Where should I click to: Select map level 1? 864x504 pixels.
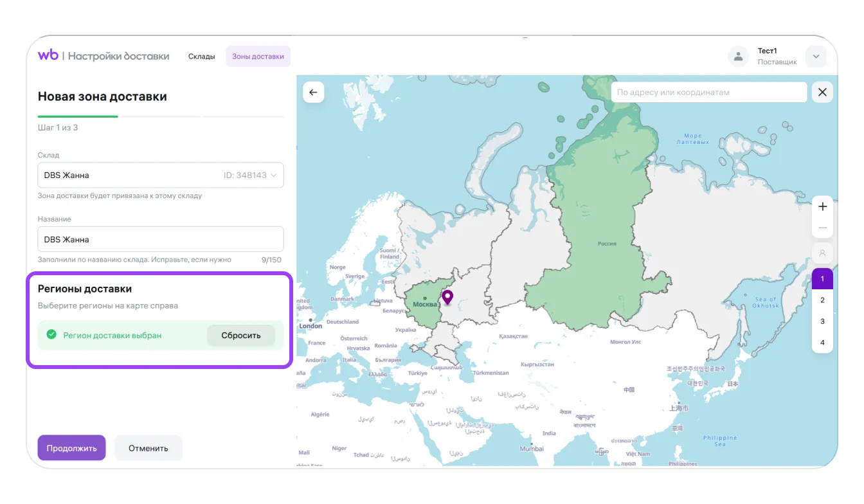pos(822,279)
